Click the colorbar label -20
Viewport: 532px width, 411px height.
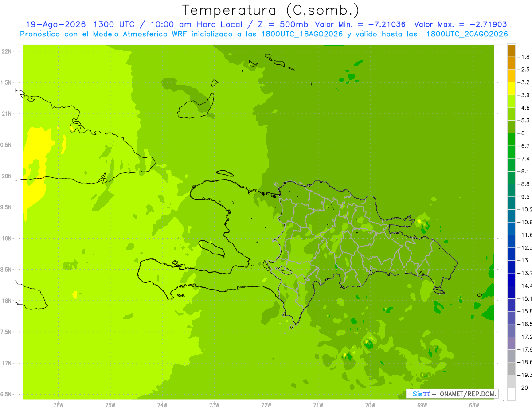(524, 388)
